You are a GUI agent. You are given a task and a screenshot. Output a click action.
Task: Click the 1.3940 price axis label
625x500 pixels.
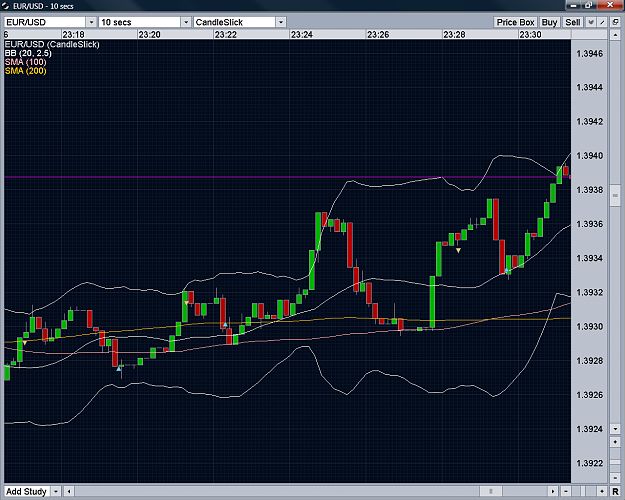590,156
